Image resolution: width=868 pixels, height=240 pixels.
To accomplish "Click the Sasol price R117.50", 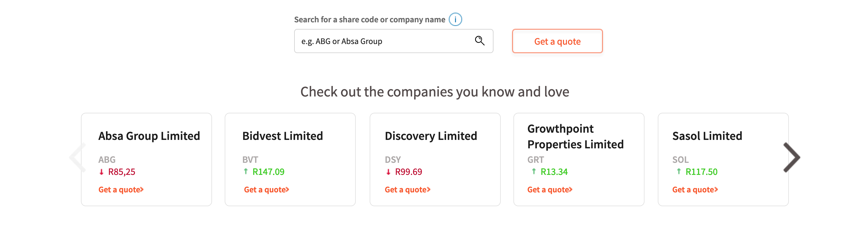I will (x=701, y=172).
